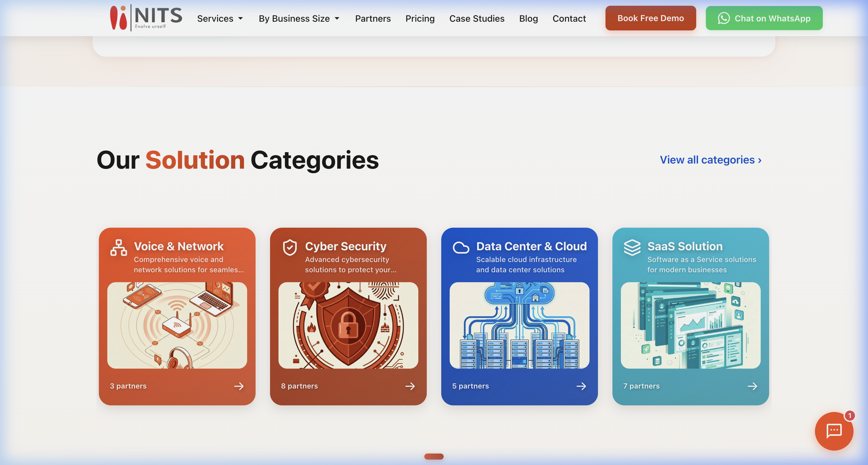Click the Software as a Service description
This screenshot has height=465, width=868.
click(x=702, y=265)
